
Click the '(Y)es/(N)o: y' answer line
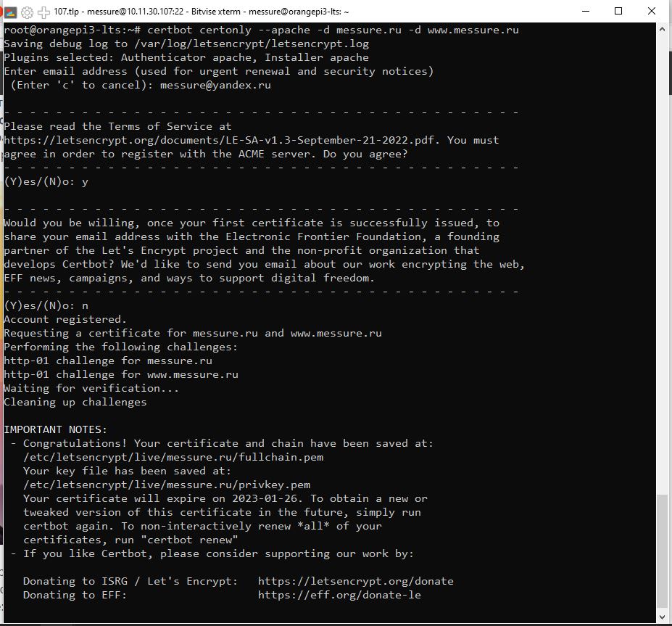46,182
